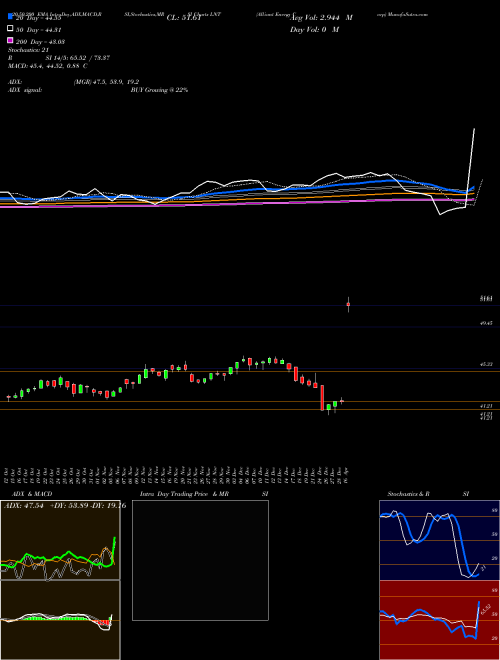Click the 'Stochastics: 21' readout

click(28, 50)
